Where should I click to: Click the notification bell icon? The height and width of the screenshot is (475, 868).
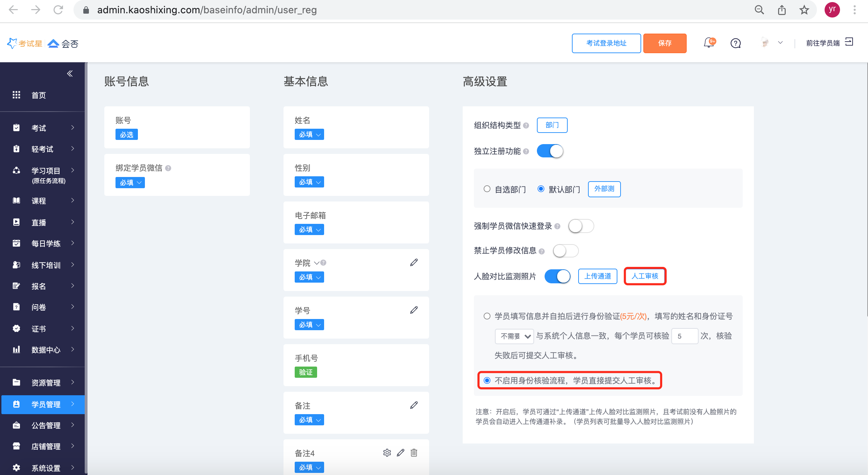pyautogui.click(x=709, y=43)
